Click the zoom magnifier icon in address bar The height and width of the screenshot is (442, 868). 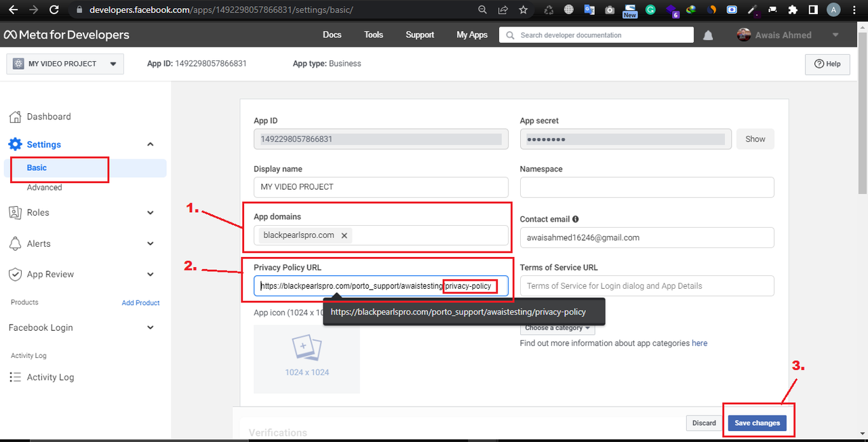[482, 9]
